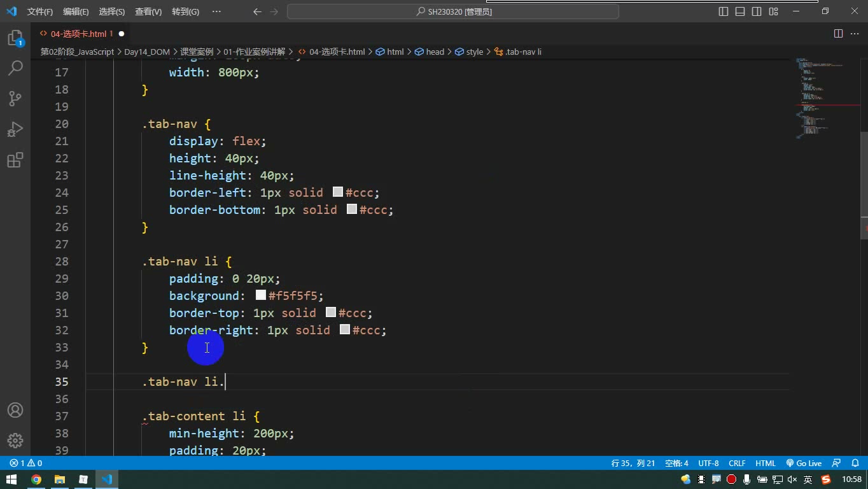Open the Accounts menu icon
Viewport: 868px width, 489px height.
15,410
